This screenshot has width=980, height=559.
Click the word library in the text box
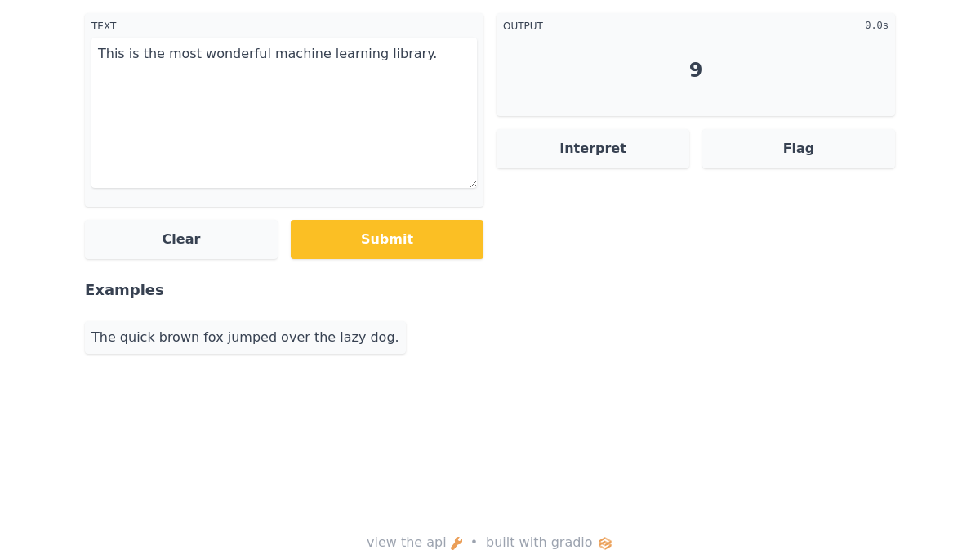(414, 54)
